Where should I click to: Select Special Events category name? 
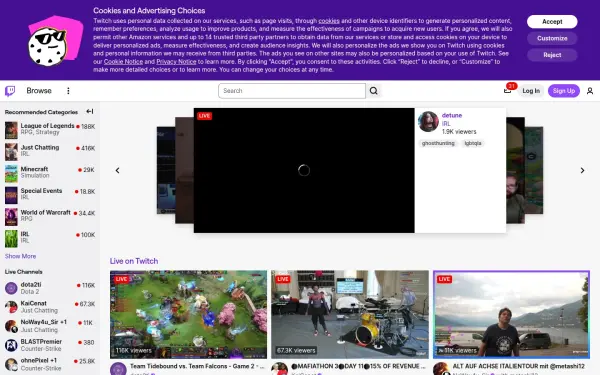[41, 191]
